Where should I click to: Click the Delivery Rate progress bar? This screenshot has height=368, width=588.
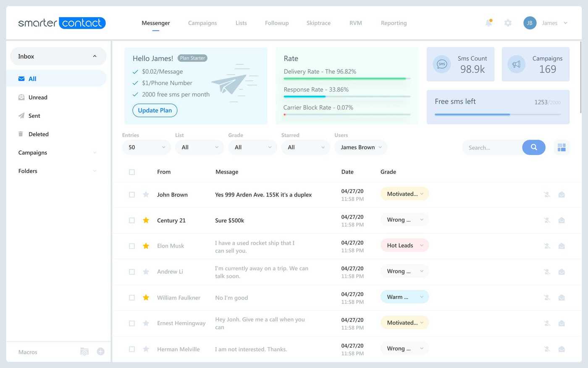pos(347,78)
